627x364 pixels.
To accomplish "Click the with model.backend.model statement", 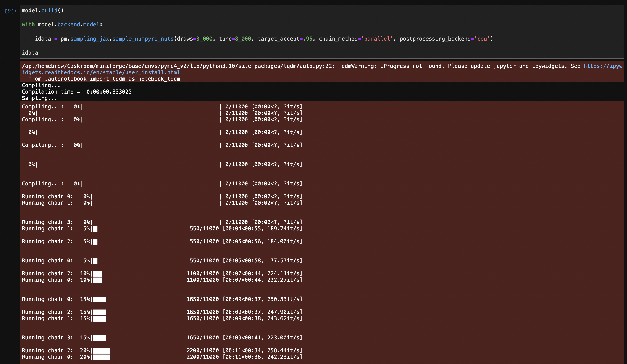I will [61, 24].
